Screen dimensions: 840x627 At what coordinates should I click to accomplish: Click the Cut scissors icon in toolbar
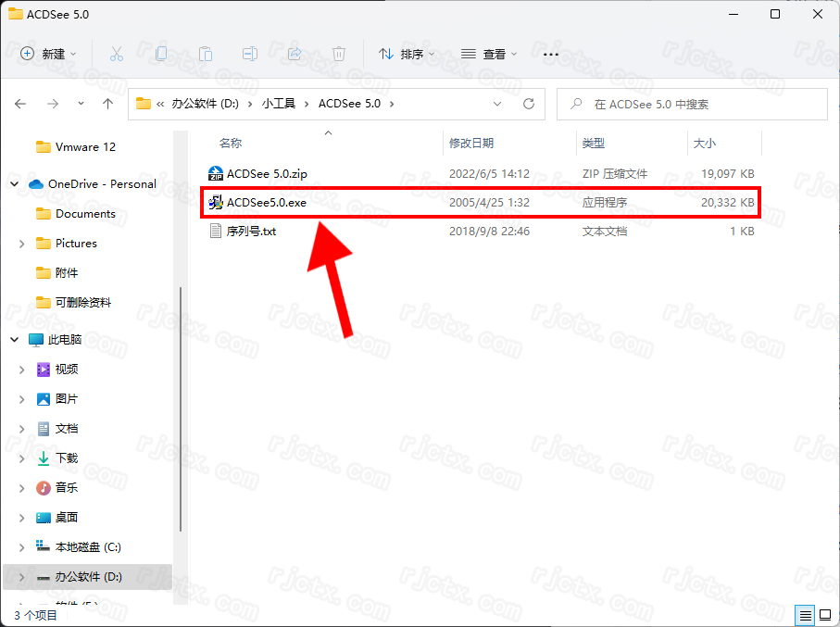[117, 54]
